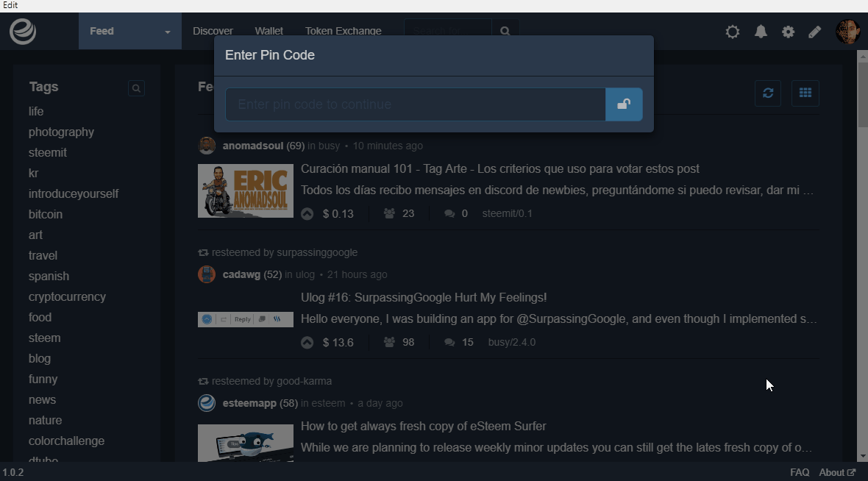Select the travel tag

[x=43, y=255]
